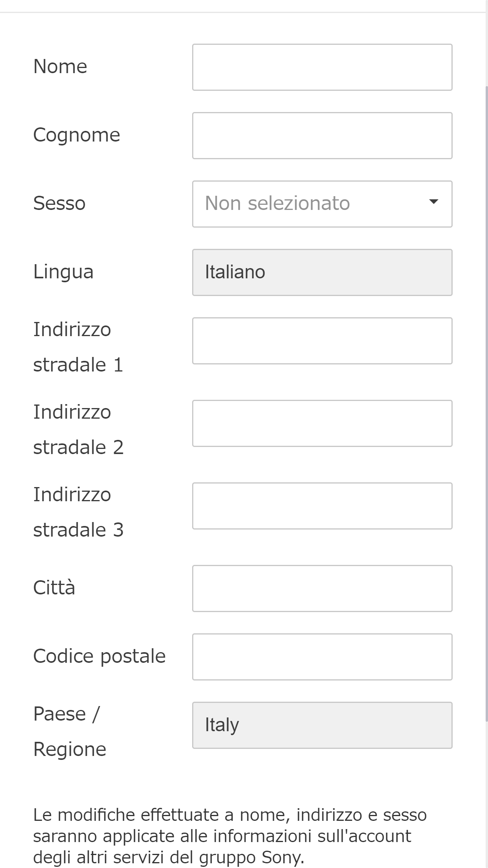Click the disabled Lingua field showing Italiano
The width and height of the screenshot is (488, 868).
pos(322,272)
